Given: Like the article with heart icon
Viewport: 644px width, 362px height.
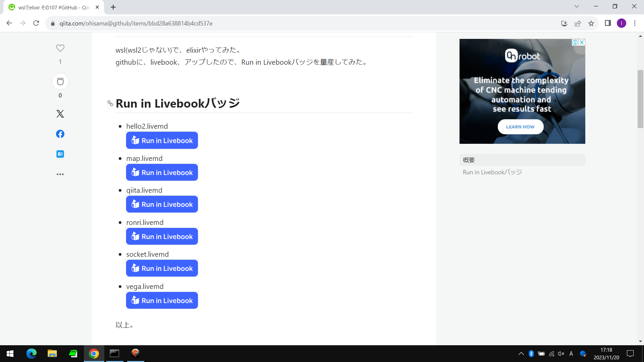Looking at the screenshot, I should tap(60, 48).
